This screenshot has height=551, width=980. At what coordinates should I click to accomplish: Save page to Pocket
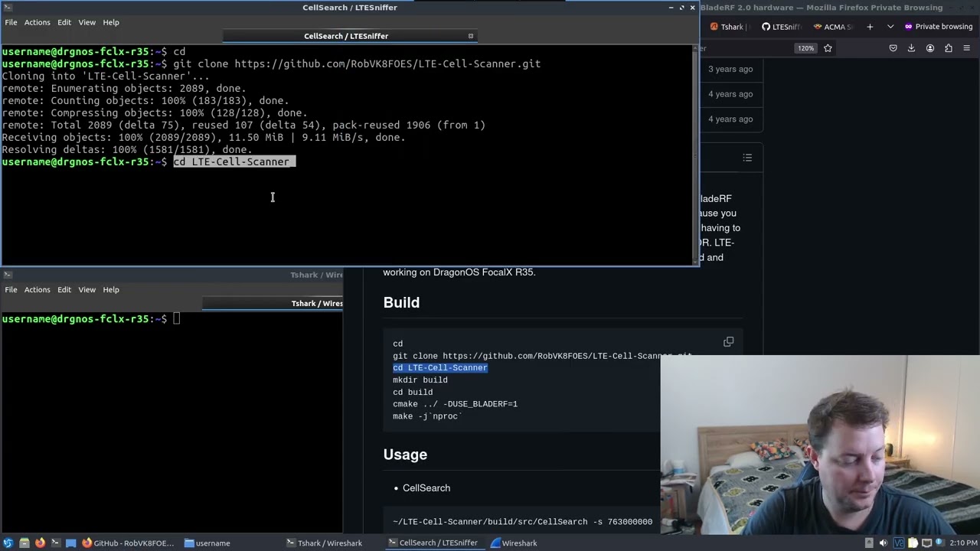tap(893, 48)
